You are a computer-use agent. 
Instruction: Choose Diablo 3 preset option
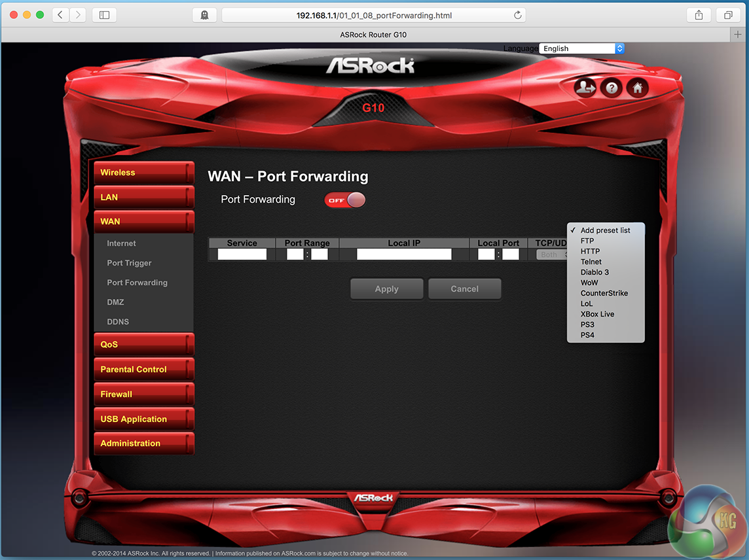[606, 272]
